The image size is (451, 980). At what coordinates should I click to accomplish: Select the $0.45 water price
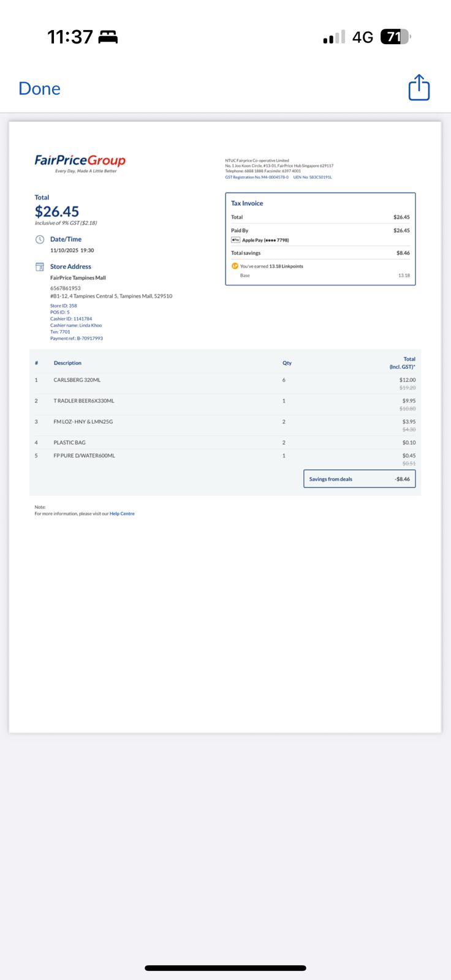click(x=409, y=456)
